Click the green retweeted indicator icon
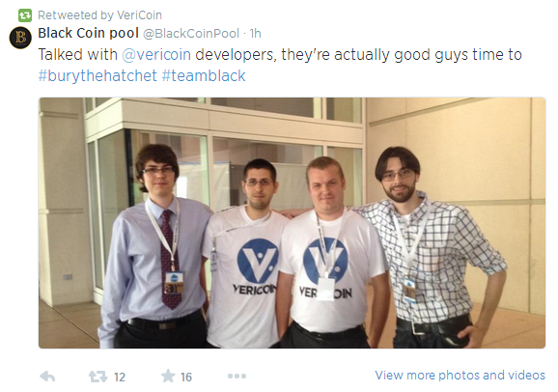558x392 pixels. tap(25, 15)
